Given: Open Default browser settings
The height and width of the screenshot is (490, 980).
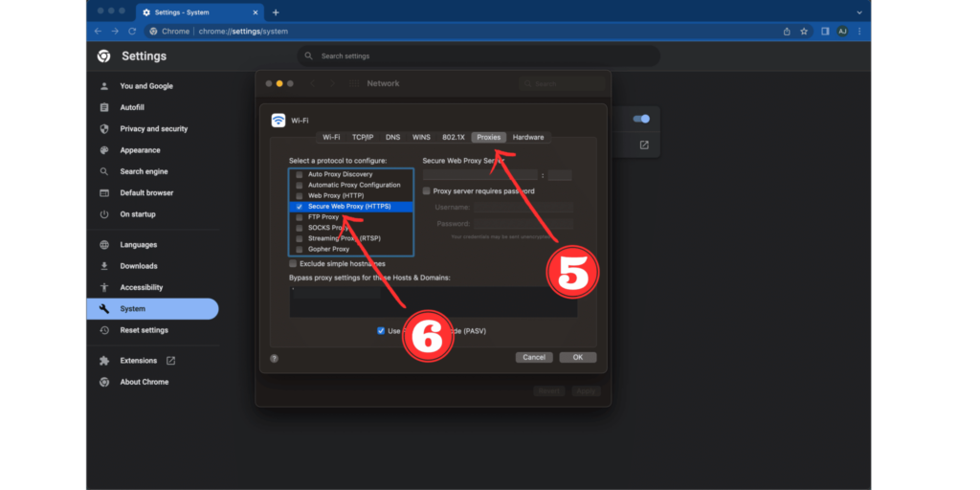Looking at the screenshot, I should click(x=146, y=192).
